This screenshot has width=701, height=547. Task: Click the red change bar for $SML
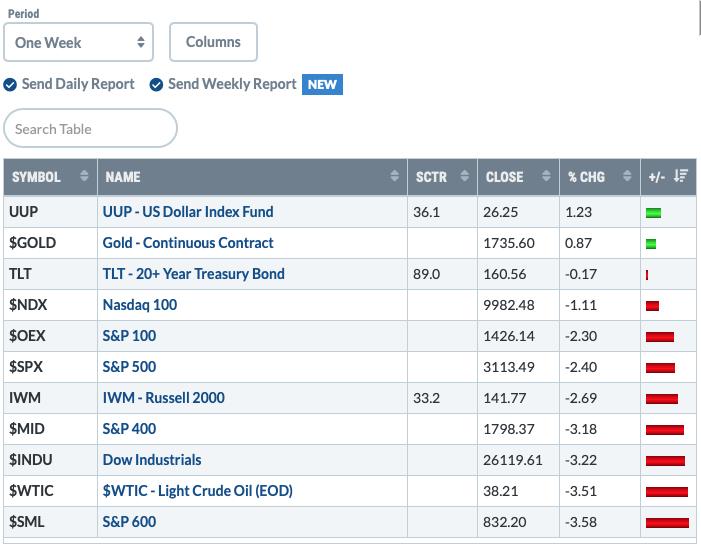667,523
